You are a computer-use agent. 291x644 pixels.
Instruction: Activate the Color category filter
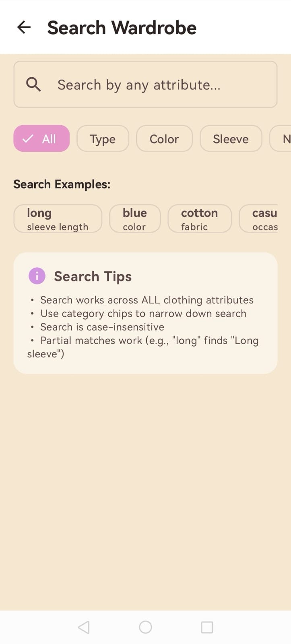click(x=164, y=138)
